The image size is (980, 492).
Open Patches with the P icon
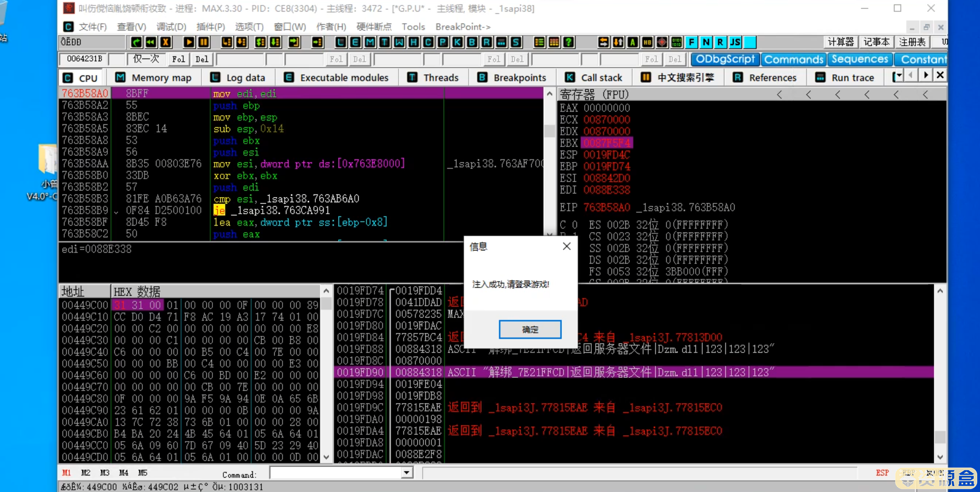pyautogui.click(x=443, y=42)
